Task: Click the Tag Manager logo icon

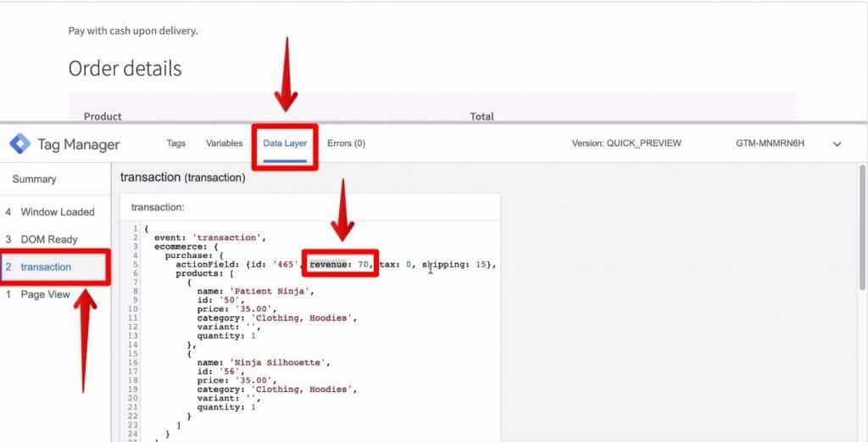Action: pos(20,144)
